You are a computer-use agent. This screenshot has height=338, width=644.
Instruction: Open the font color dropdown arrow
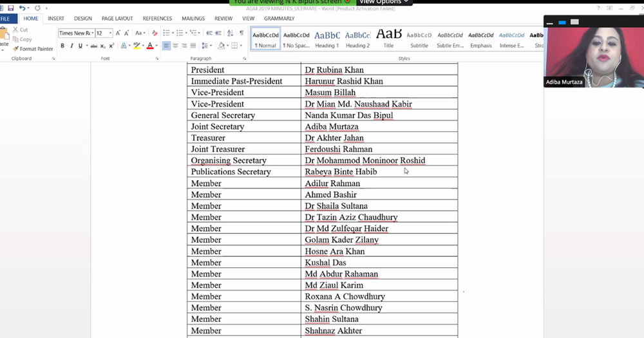point(156,46)
